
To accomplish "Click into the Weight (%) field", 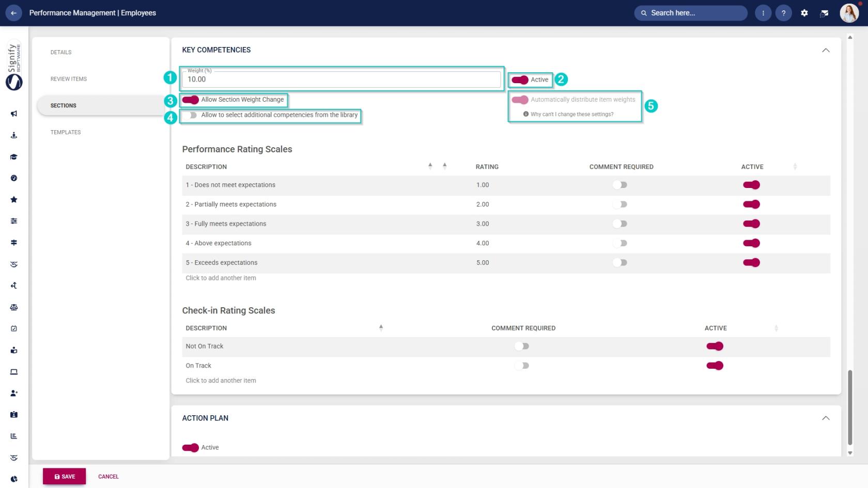I will (x=341, y=79).
